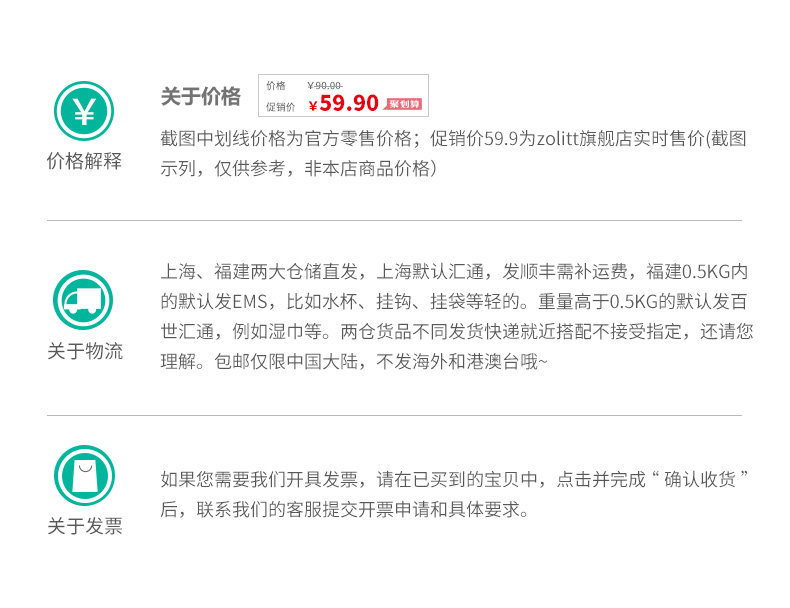Click the 价格 label in price box

(275, 86)
